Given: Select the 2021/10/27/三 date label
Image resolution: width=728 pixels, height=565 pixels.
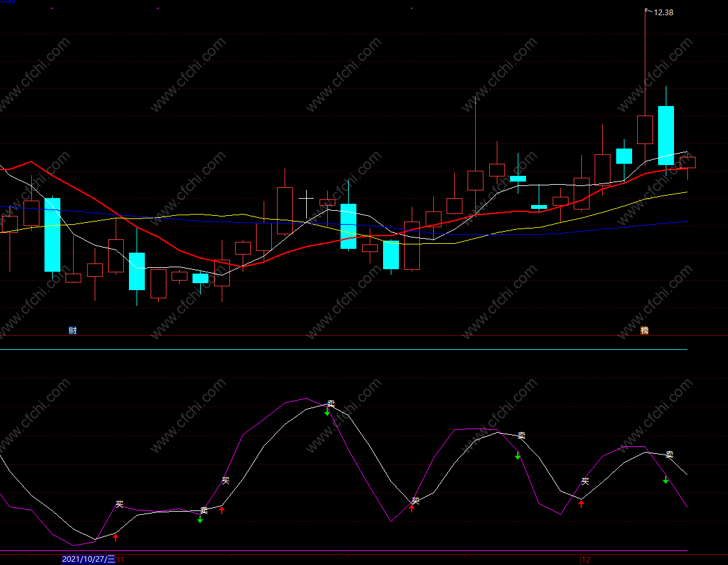Looking at the screenshot, I should 88,559.
